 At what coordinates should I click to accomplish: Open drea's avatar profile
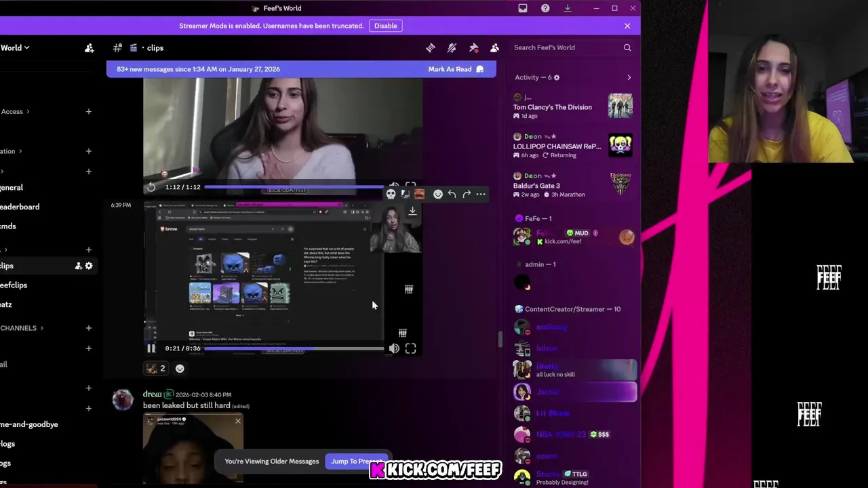123,400
